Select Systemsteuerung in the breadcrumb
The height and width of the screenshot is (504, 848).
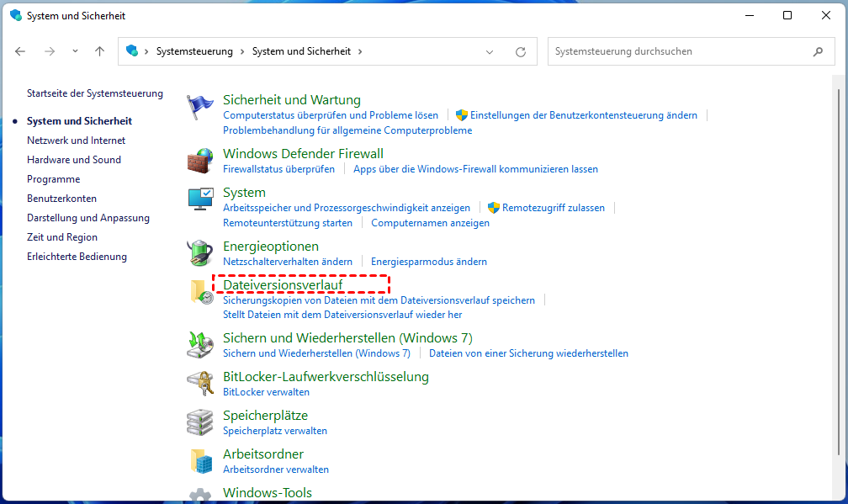click(194, 51)
